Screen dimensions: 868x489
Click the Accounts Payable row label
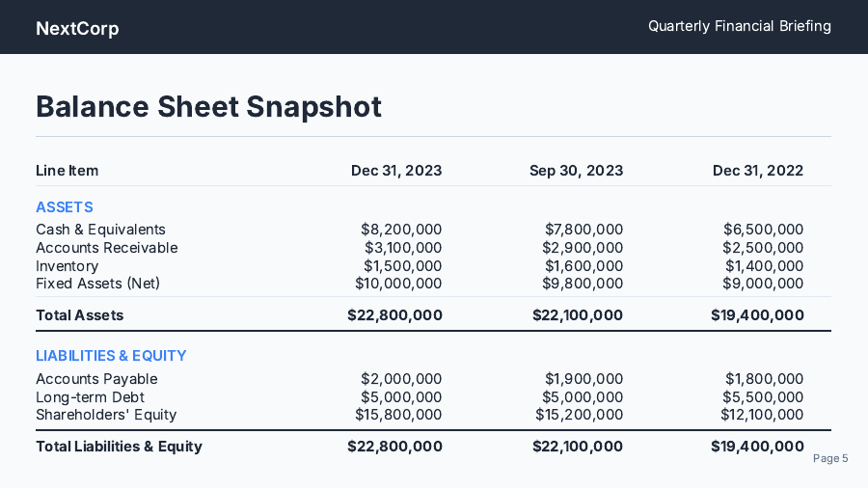point(96,379)
